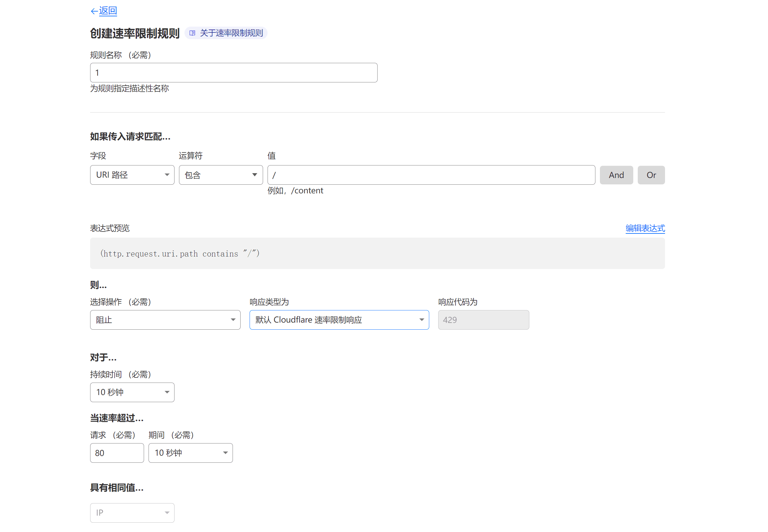Viewport: 768px width, 532px height.
Task: Click the 返回 link
Action: pyautogui.click(x=108, y=11)
